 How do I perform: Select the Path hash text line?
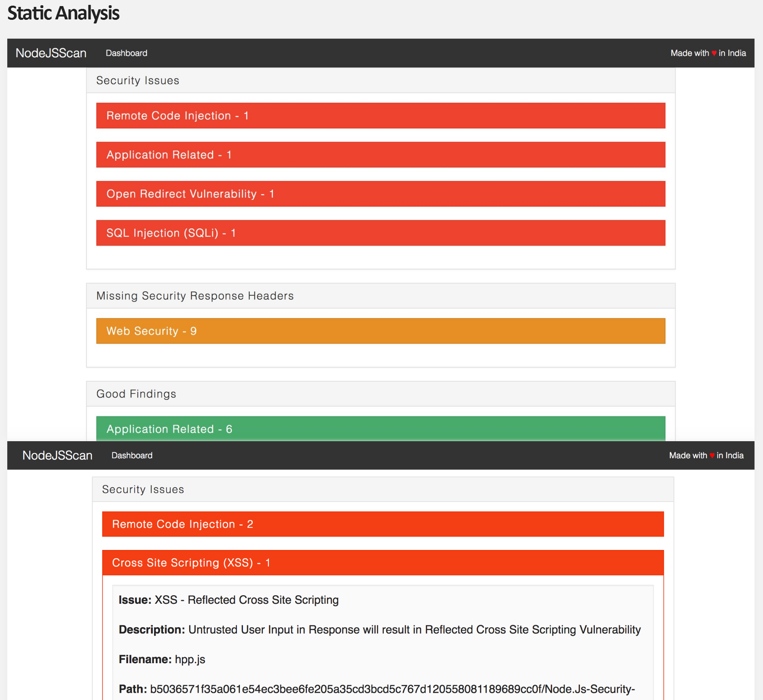point(377,689)
